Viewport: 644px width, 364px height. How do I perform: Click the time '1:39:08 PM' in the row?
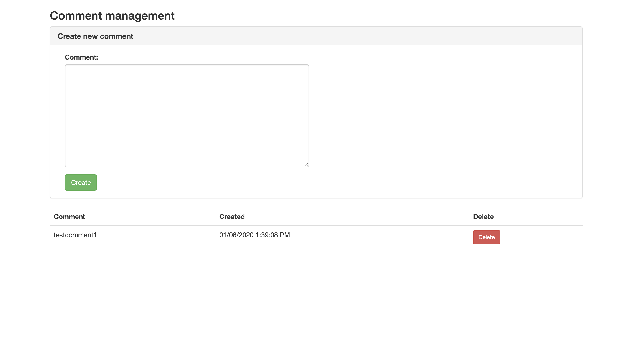tap(273, 235)
